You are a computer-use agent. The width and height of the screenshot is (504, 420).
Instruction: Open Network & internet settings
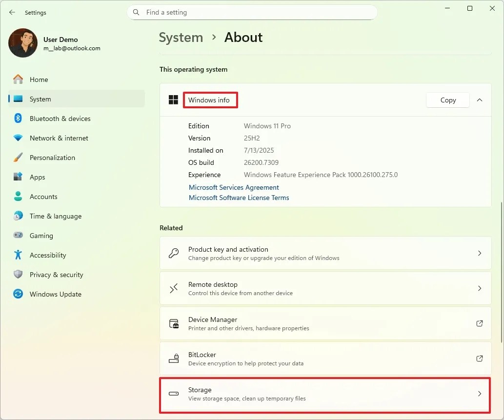point(59,138)
